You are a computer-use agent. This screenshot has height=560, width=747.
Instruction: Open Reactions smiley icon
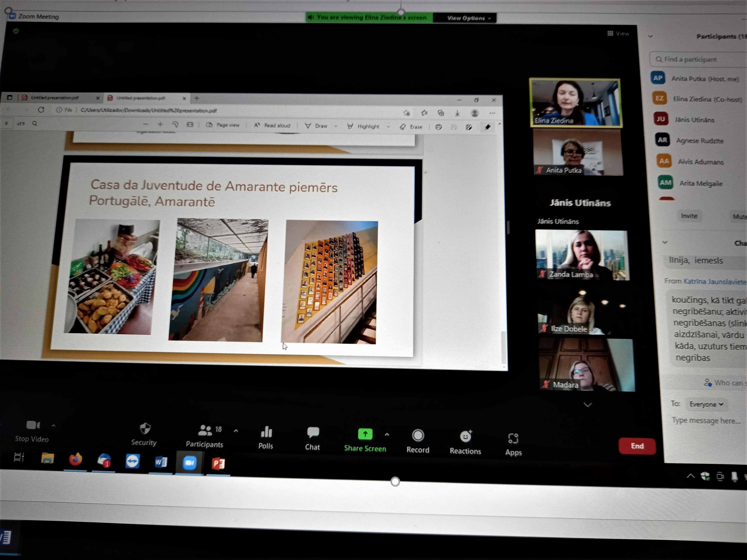point(466,436)
